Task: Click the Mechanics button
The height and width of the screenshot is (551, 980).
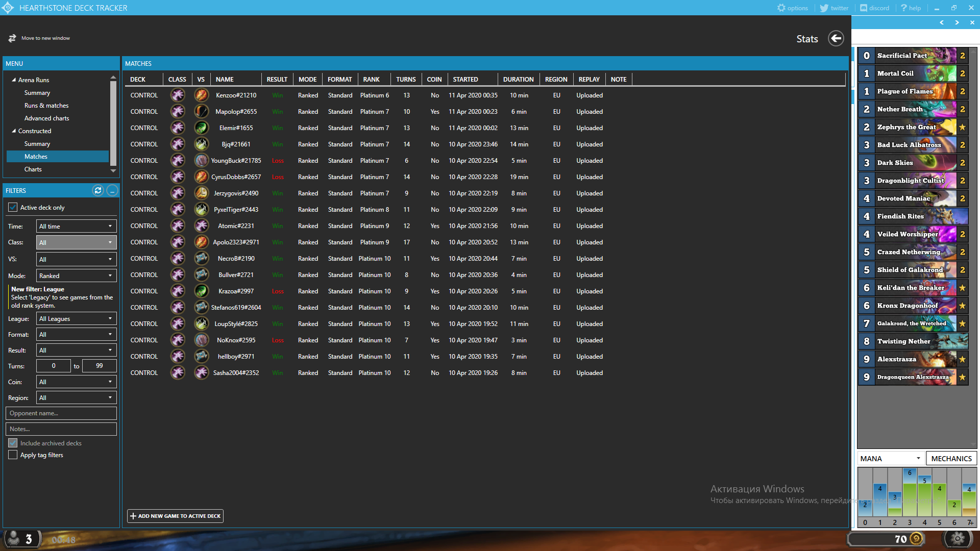Action: tap(951, 458)
